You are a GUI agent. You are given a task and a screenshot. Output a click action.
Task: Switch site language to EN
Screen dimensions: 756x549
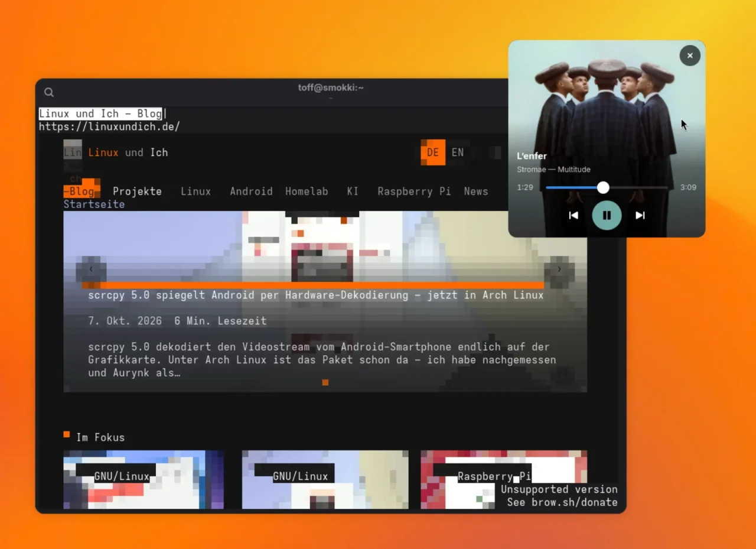(x=458, y=152)
